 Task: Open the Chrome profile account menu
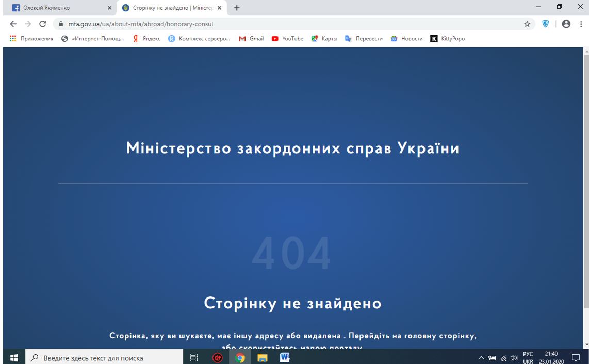point(566,23)
